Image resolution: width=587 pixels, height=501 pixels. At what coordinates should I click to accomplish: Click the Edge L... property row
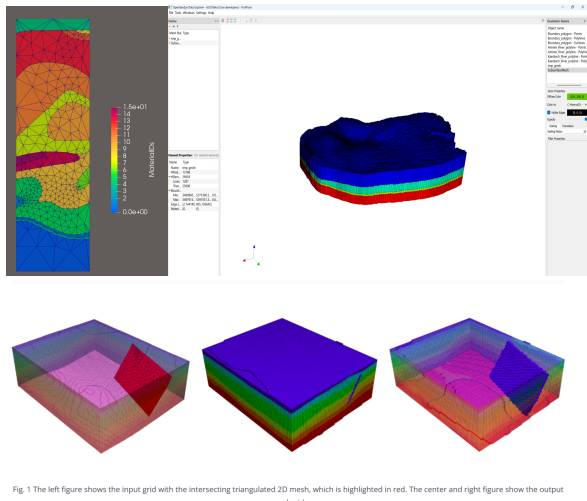tap(194, 204)
